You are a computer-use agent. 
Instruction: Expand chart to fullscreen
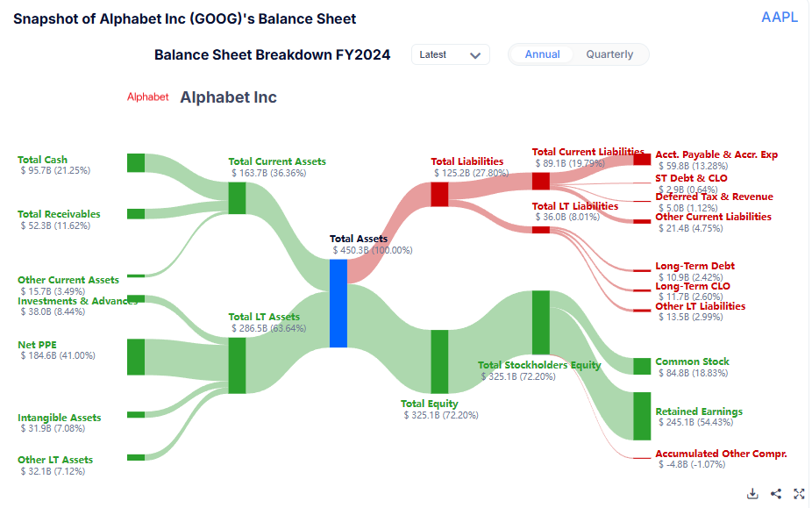click(799, 493)
